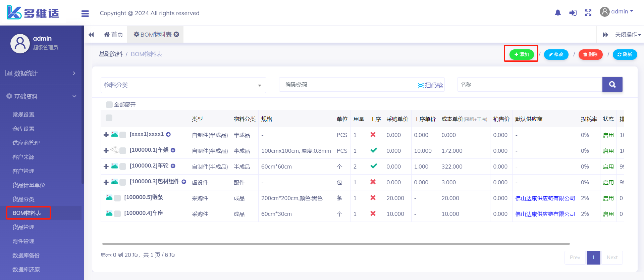Click the fullscreen toggle icon
This screenshot has height=280, width=644.
pyautogui.click(x=588, y=13)
